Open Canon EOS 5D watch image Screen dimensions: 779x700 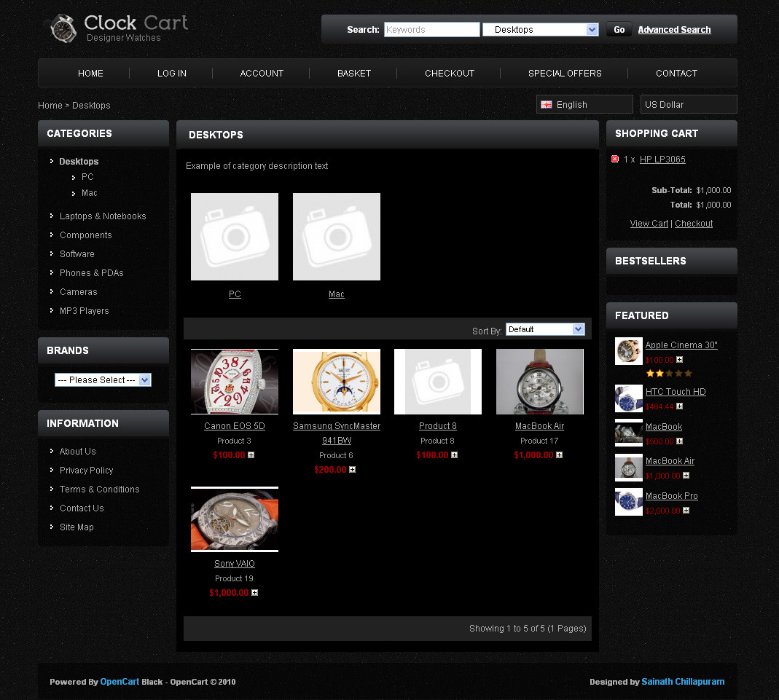pyautogui.click(x=235, y=381)
